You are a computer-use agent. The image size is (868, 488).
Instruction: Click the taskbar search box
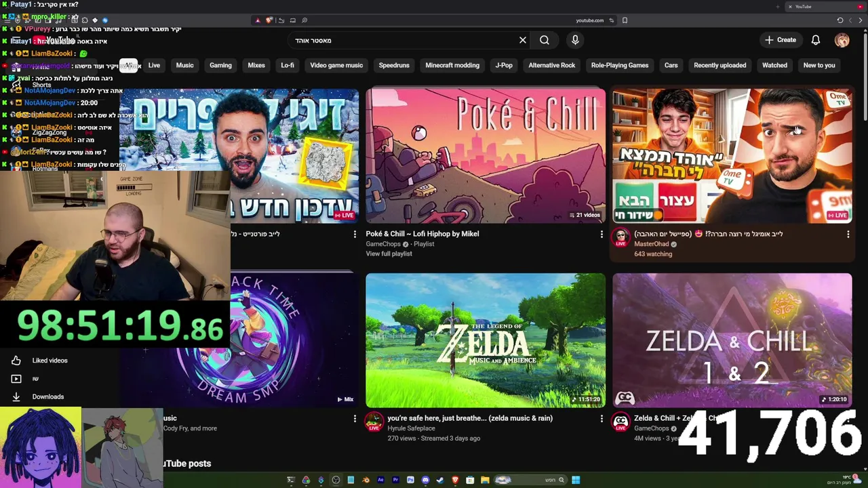(x=530, y=480)
